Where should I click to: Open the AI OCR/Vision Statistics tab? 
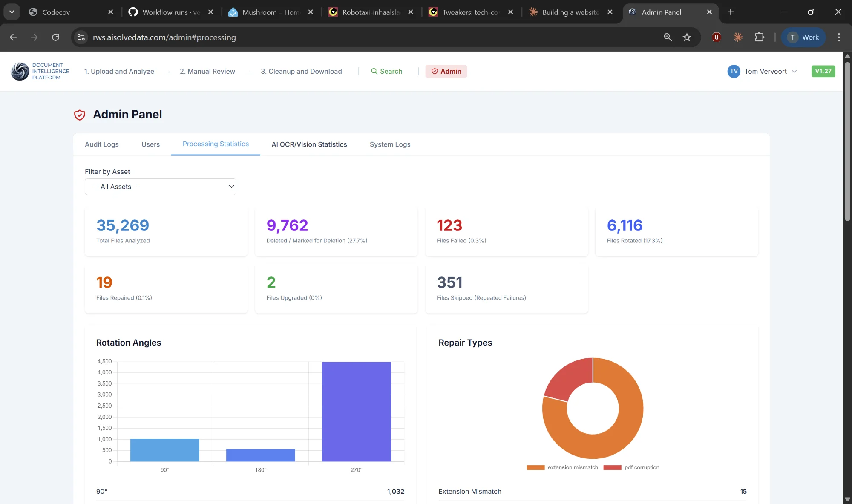pyautogui.click(x=309, y=144)
